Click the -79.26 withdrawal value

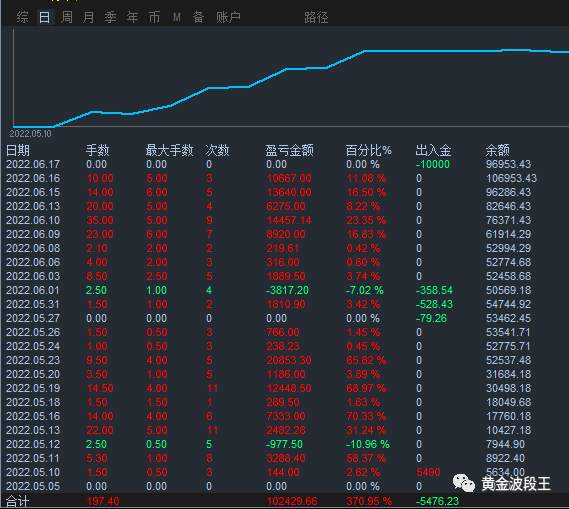(x=431, y=318)
